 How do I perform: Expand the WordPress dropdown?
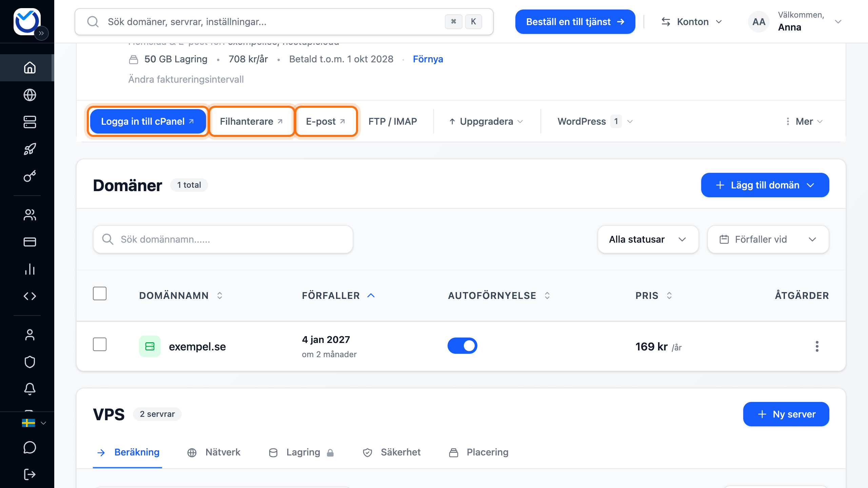(595, 121)
